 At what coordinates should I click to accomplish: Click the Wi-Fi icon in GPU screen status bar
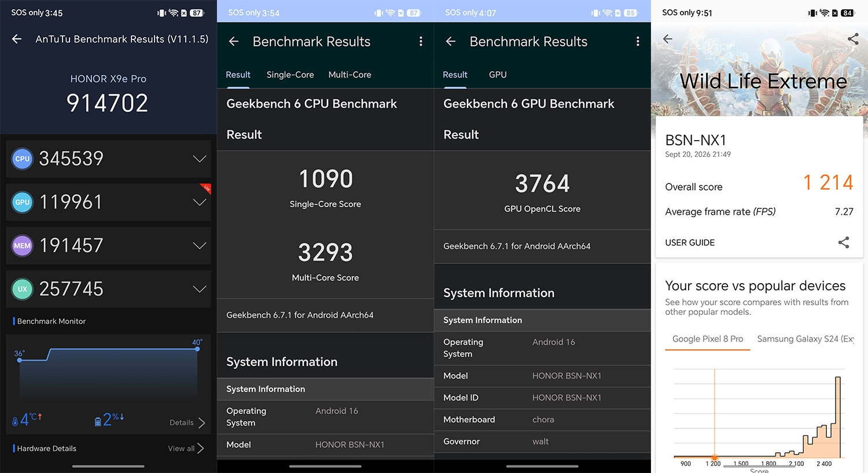click(x=608, y=13)
